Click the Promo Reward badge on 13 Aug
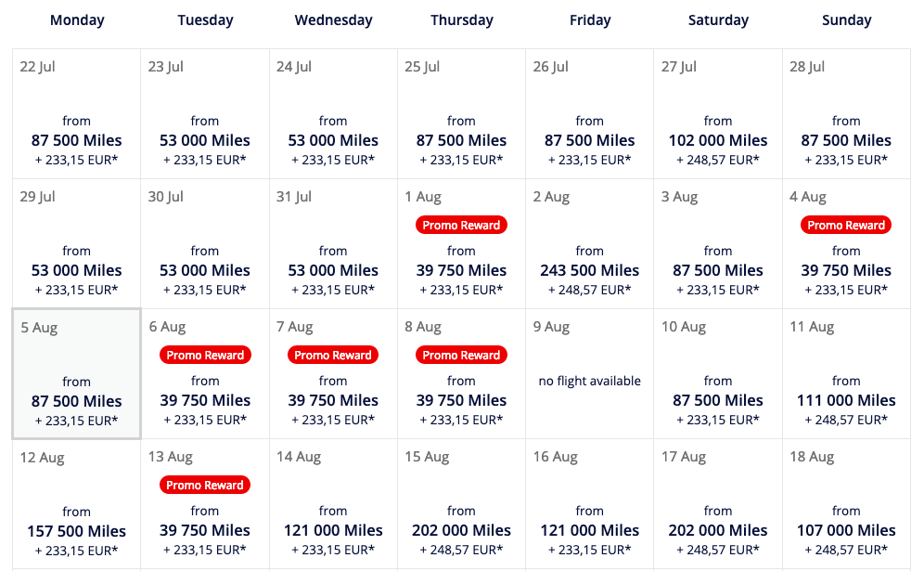This screenshot has width=924, height=571. pos(205,485)
